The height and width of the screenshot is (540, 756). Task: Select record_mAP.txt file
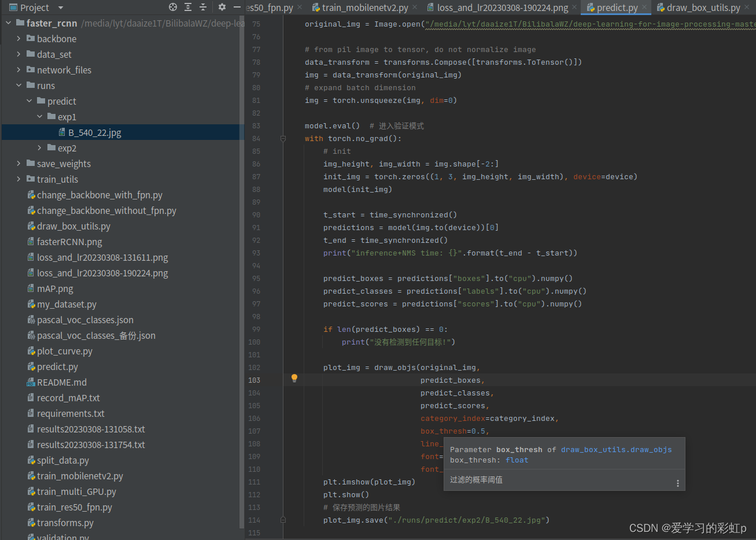(68, 398)
